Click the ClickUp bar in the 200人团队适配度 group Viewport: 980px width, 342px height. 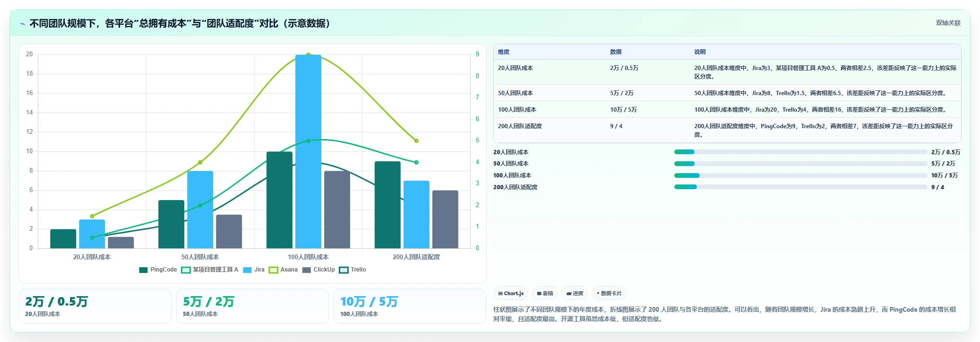445,219
